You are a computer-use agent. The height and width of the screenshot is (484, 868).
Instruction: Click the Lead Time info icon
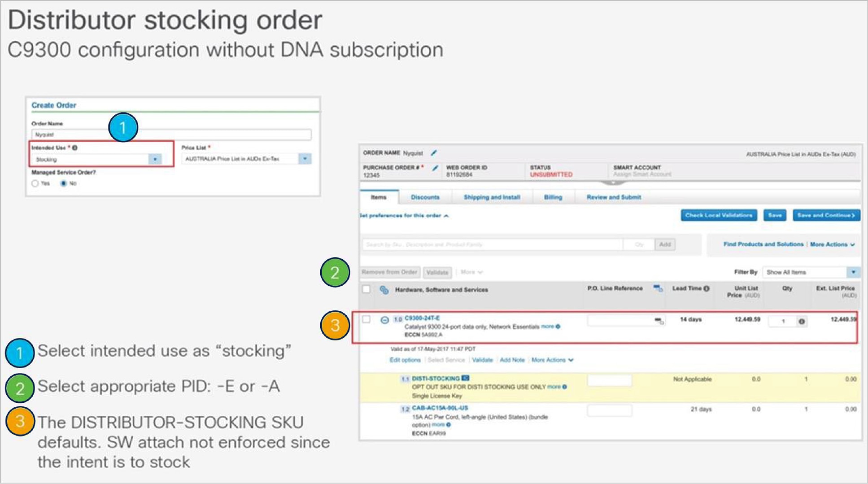(707, 288)
